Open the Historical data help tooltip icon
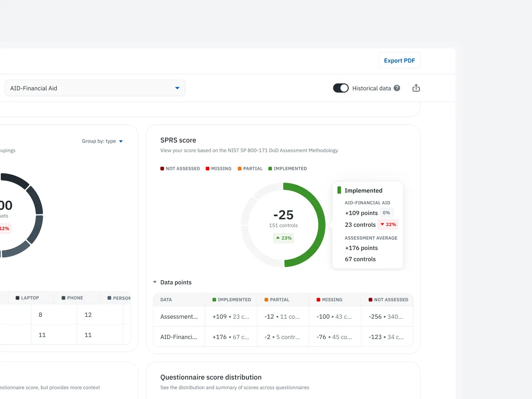 tap(397, 88)
